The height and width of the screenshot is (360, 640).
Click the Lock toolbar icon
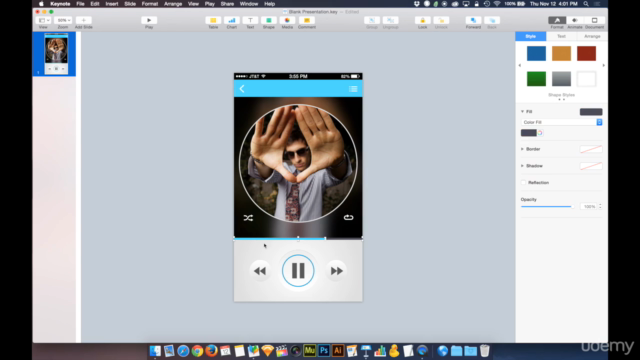coord(422,20)
